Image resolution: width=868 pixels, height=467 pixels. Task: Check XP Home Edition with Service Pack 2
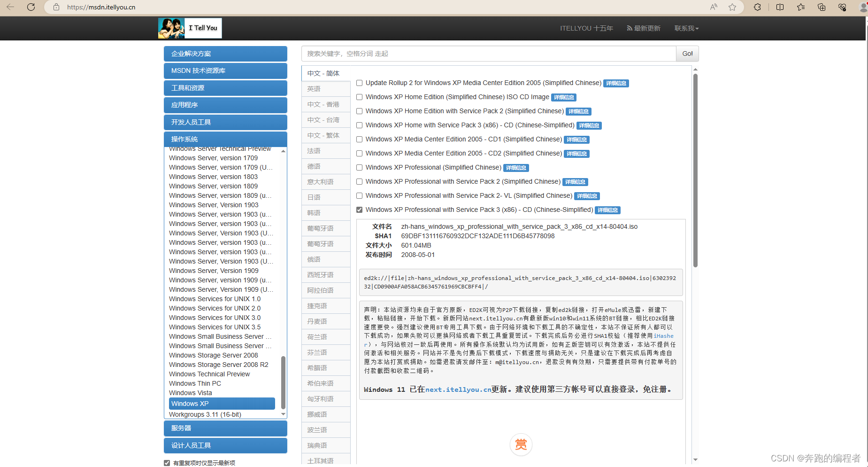click(x=359, y=111)
